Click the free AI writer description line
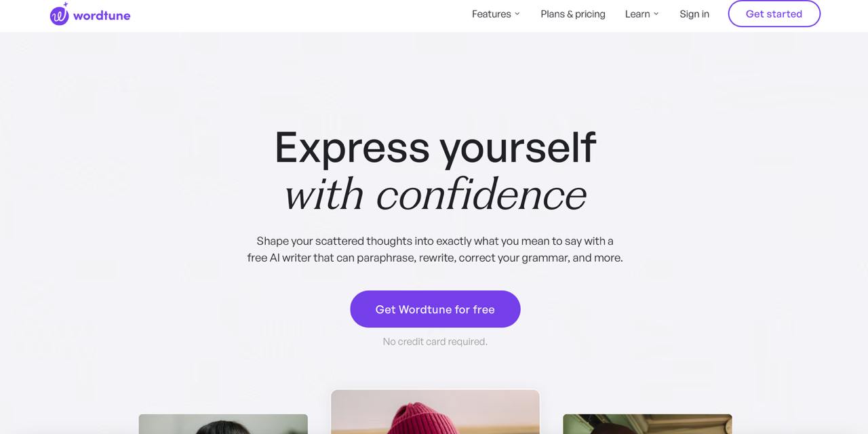Image resolution: width=868 pixels, height=434 pixels. [x=435, y=258]
